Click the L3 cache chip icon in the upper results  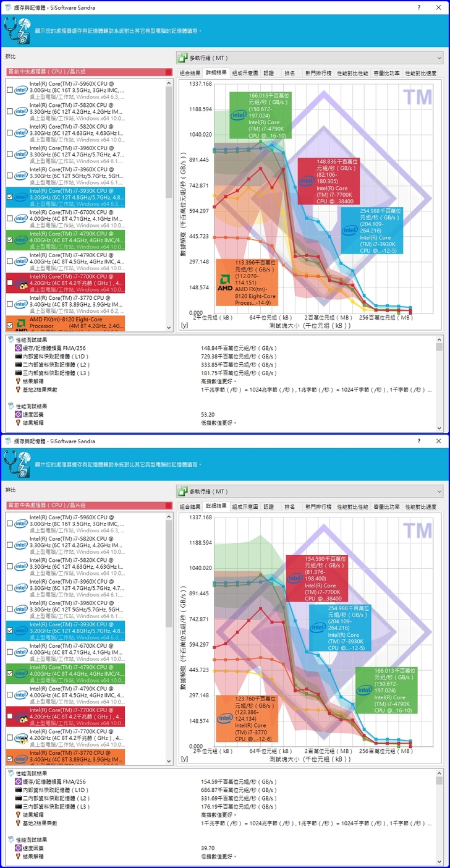[x=18, y=373]
